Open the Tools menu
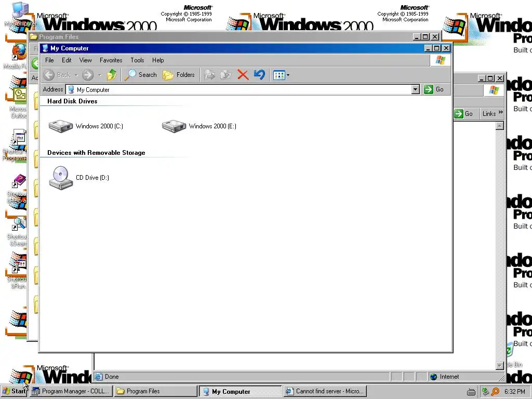 137,60
